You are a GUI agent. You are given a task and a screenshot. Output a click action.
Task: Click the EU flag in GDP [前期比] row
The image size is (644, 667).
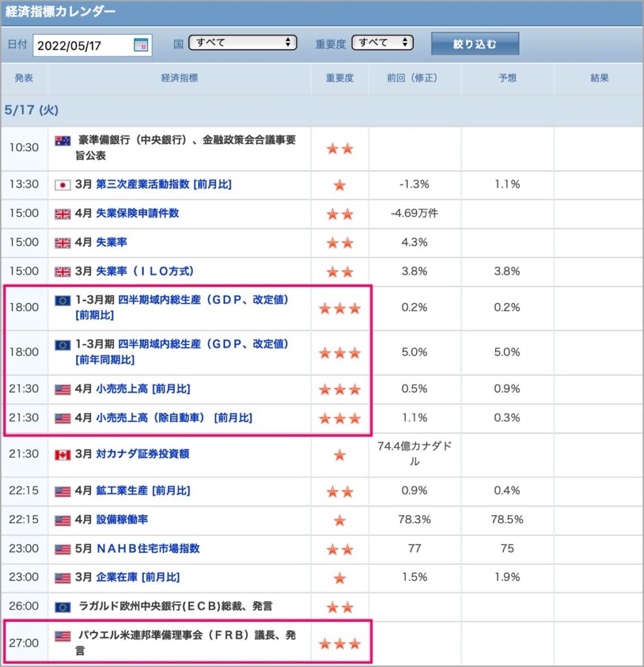[x=63, y=301]
